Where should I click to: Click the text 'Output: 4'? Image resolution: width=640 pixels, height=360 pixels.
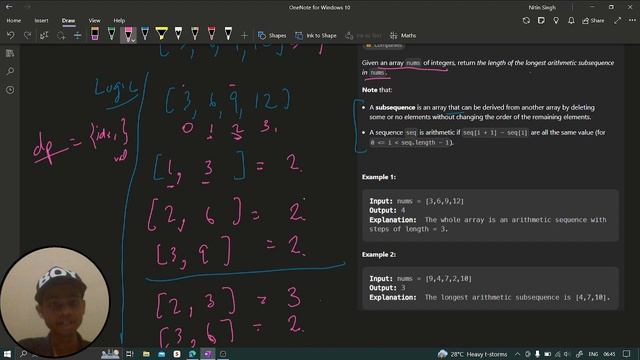coord(387,210)
